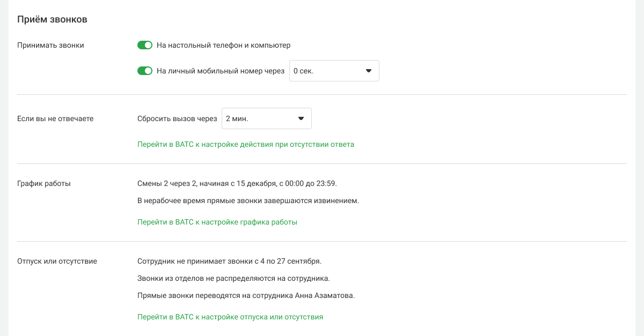This screenshot has height=336, width=644.
Task: Open the link to no-answer action settings
Action: 246,144
